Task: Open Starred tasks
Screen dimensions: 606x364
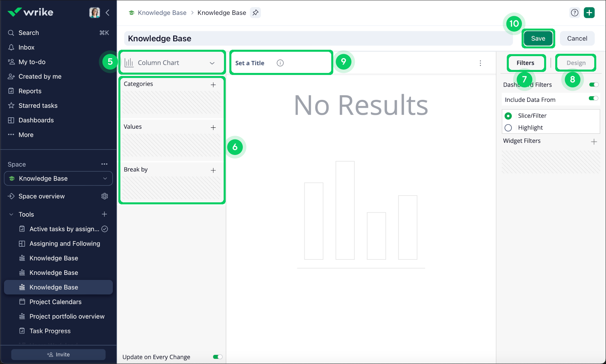Action: pos(38,105)
